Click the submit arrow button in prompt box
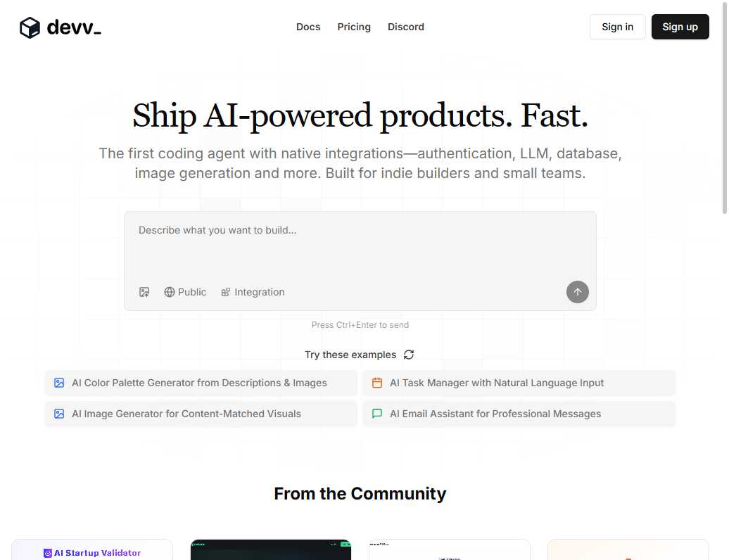Viewport: 729px width, 560px height. click(577, 292)
